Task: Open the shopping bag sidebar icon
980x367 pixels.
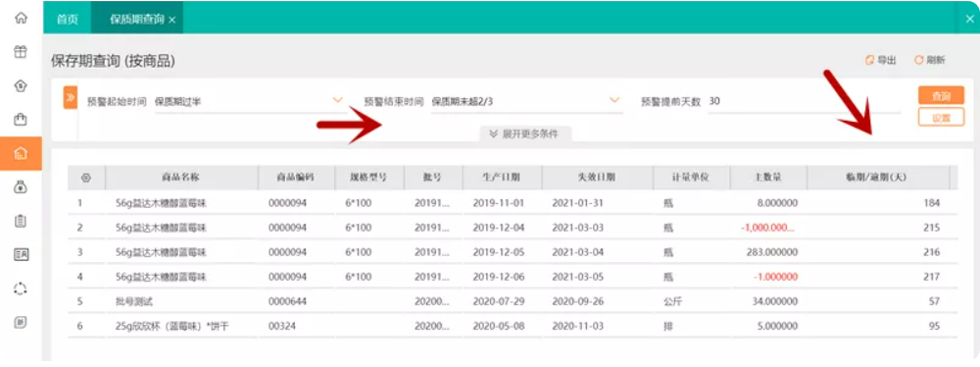Action: pyautogui.click(x=21, y=119)
